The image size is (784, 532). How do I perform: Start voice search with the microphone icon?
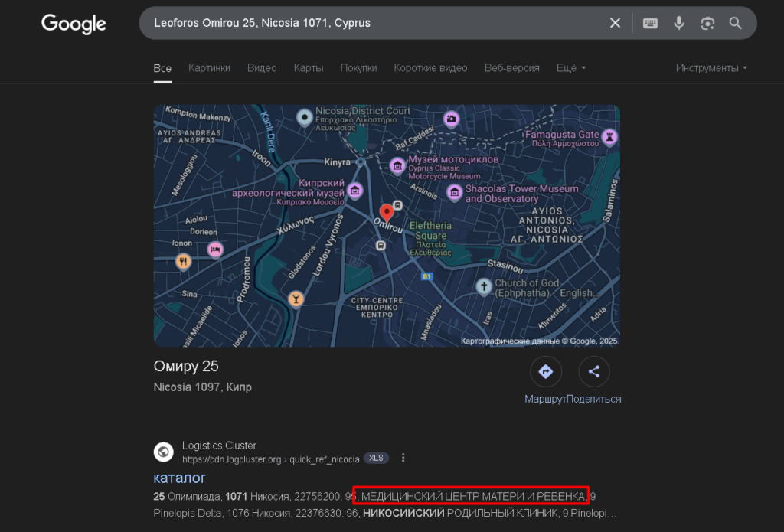pyautogui.click(x=678, y=23)
